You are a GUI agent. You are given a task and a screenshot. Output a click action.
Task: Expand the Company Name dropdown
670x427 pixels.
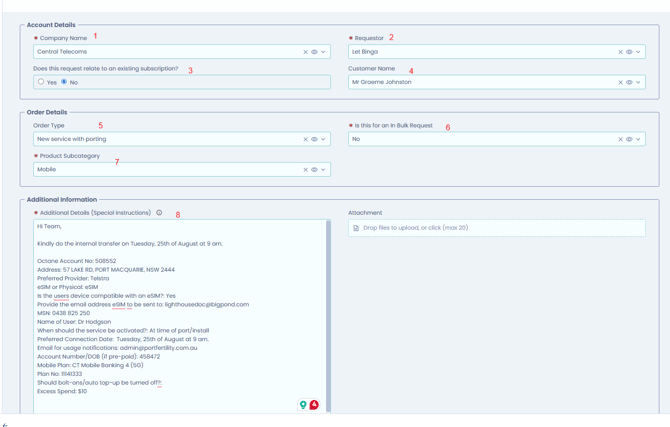click(x=323, y=52)
